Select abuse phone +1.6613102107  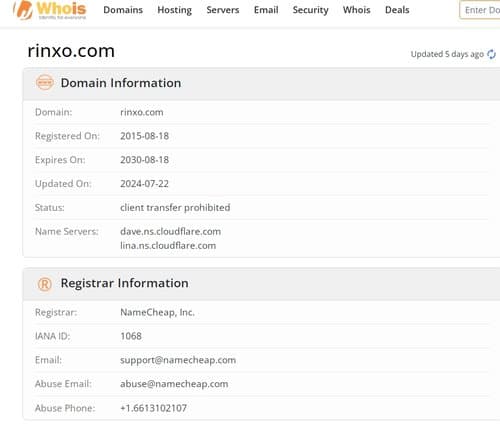pyautogui.click(x=153, y=408)
